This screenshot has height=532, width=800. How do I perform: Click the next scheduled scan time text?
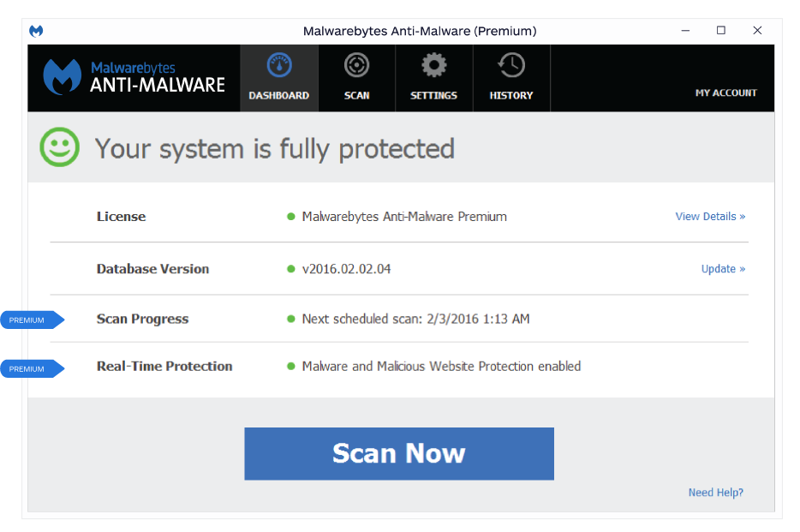coord(415,319)
